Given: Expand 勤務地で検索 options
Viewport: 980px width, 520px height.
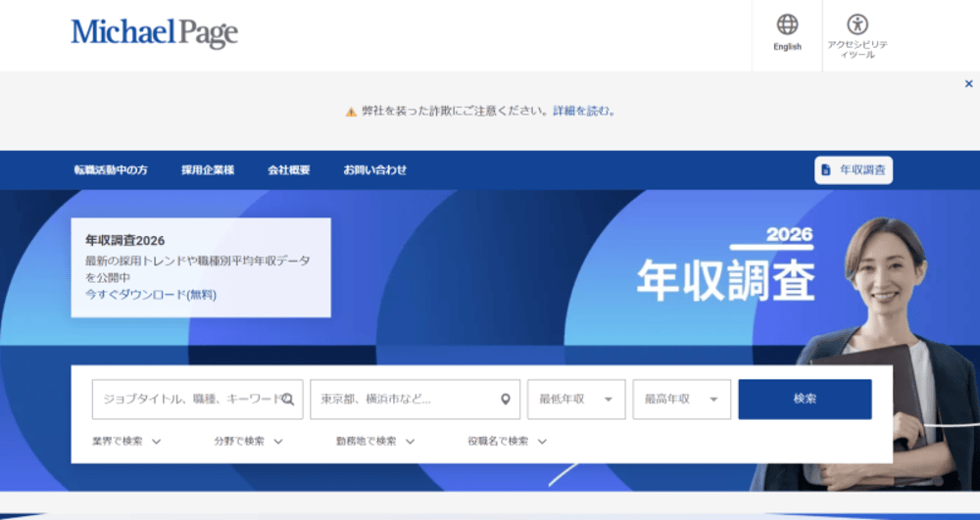Looking at the screenshot, I should [x=375, y=442].
